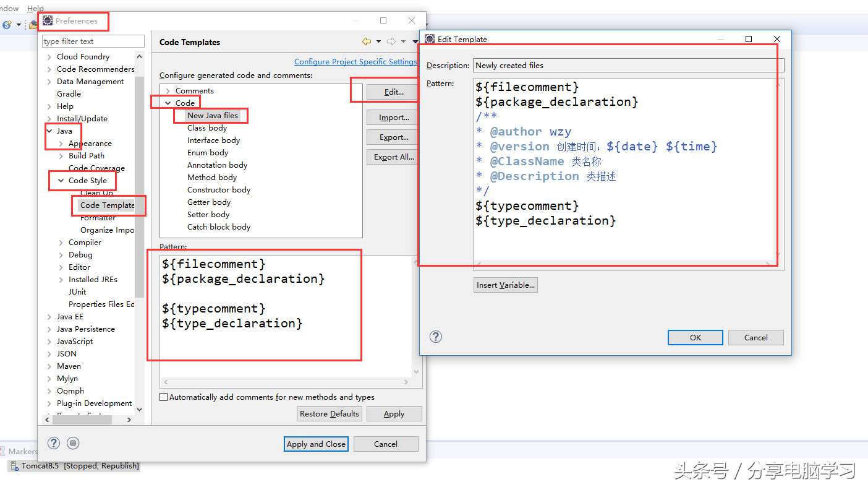The height and width of the screenshot is (487, 868).
Task: Select Enum body template
Action: [x=208, y=153]
